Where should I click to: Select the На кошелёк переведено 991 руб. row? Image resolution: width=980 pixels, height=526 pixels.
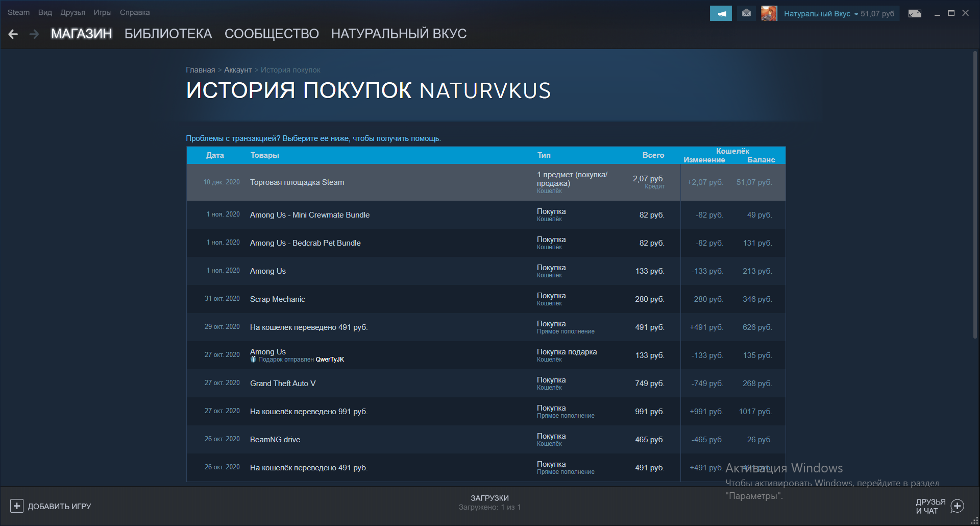(x=486, y=412)
